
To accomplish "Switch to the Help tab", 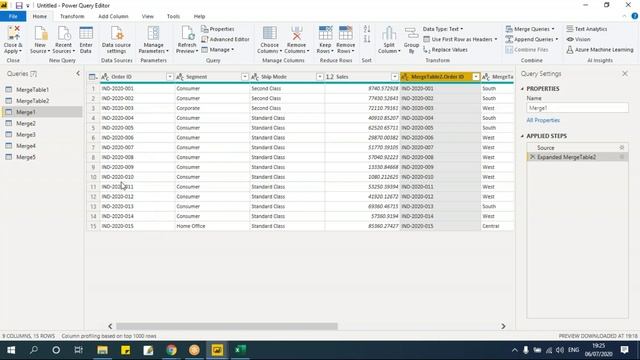I will [x=199, y=16].
